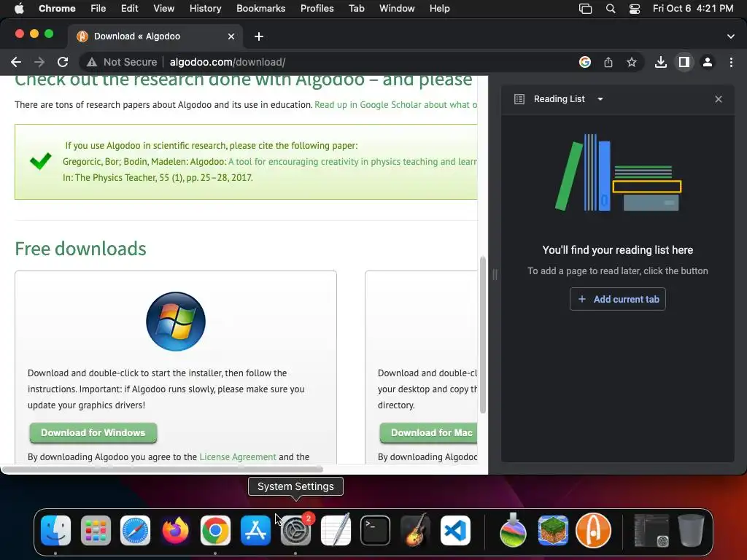Toggle the side panel button
This screenshot has height=560, width=747.
(684, 62)
